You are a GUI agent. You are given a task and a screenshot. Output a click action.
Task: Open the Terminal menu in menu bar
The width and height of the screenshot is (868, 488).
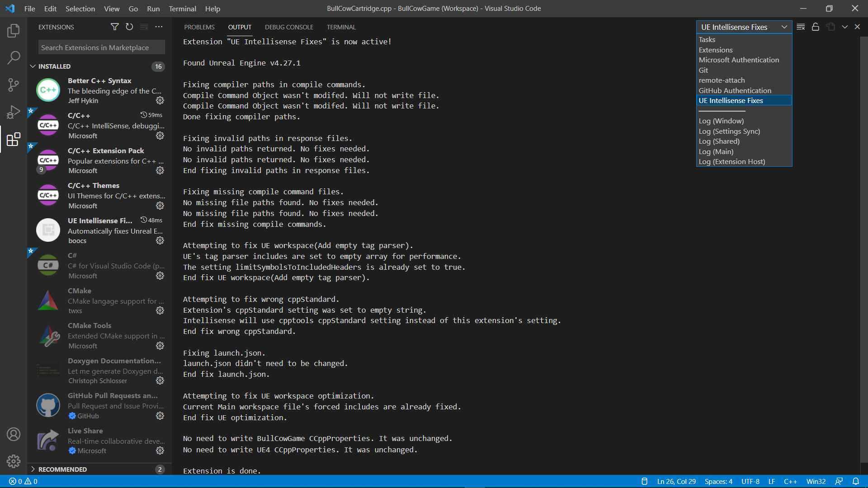[182, 9]
